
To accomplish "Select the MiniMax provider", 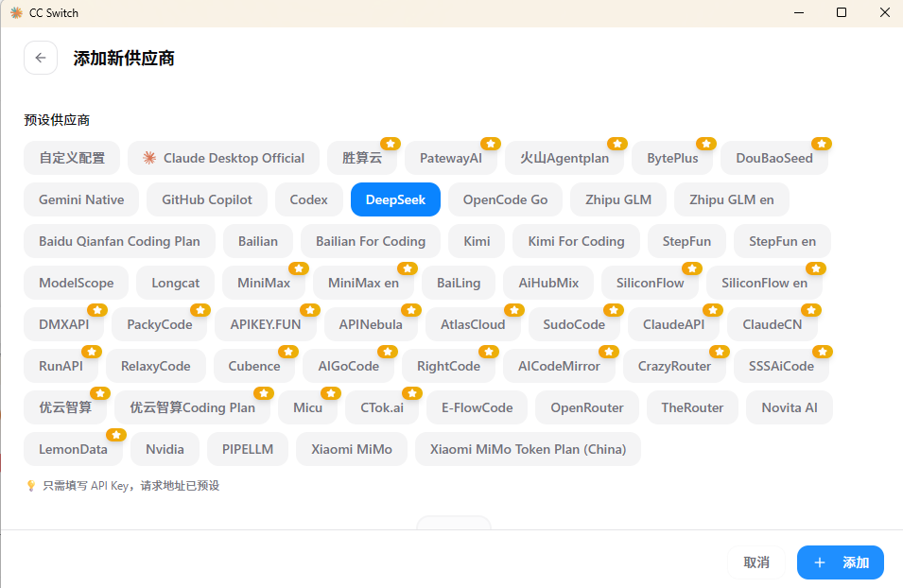I will pyautogui.click(x=263, y=283).
